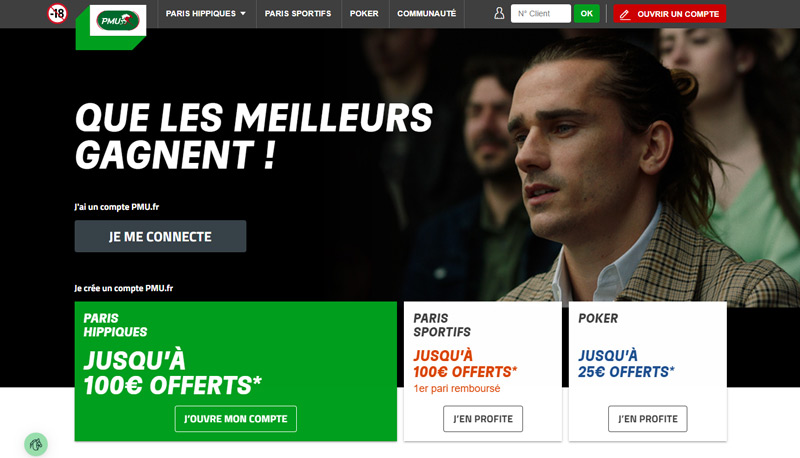
Task: Select the green Paris Hippiques offer card
Action: coord(236,371)
